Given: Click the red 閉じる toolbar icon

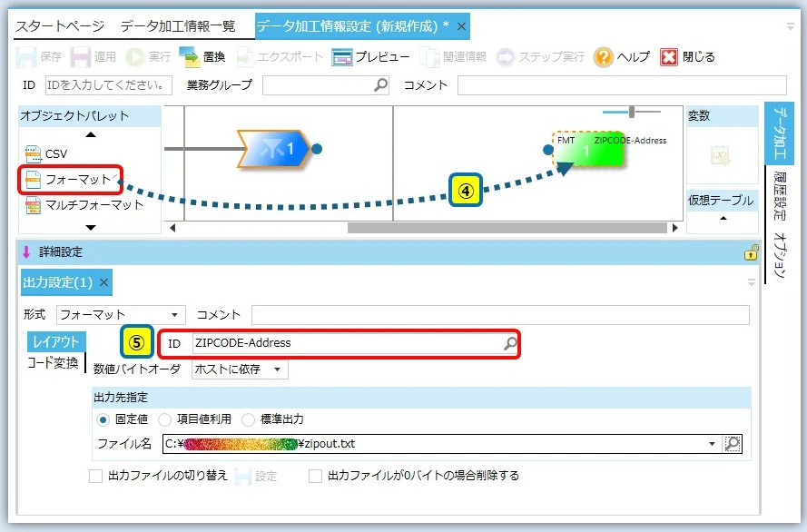Looking at the screenshot, I should click(x=668, y=57).
